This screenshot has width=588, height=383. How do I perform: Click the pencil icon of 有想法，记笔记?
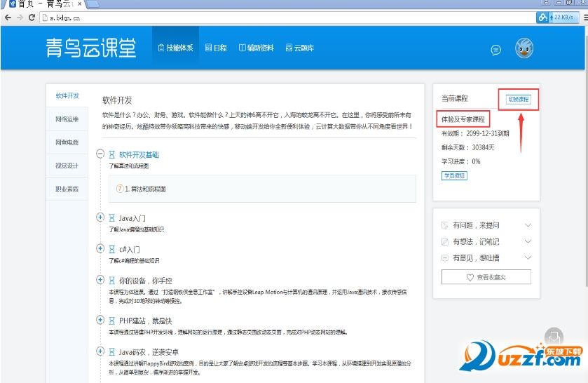coord(445,241)
